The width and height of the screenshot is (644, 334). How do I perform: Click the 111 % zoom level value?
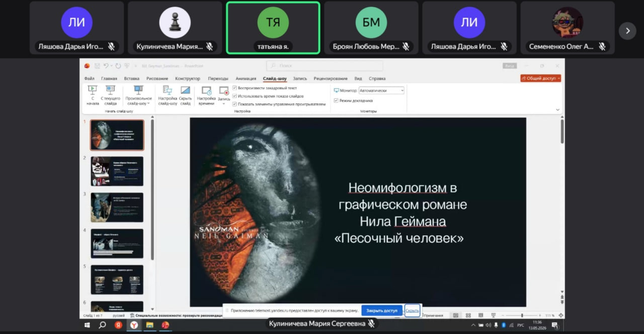(x=550, y=315)
